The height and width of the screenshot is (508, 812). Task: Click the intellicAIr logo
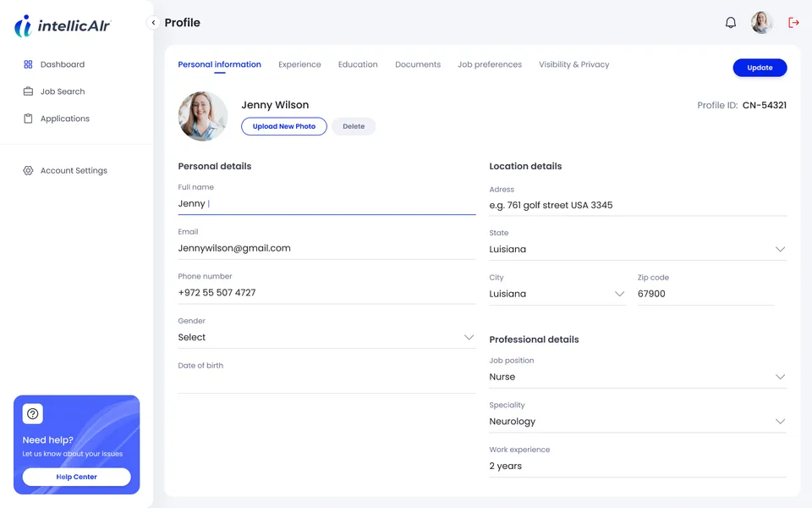pos(62,25)
